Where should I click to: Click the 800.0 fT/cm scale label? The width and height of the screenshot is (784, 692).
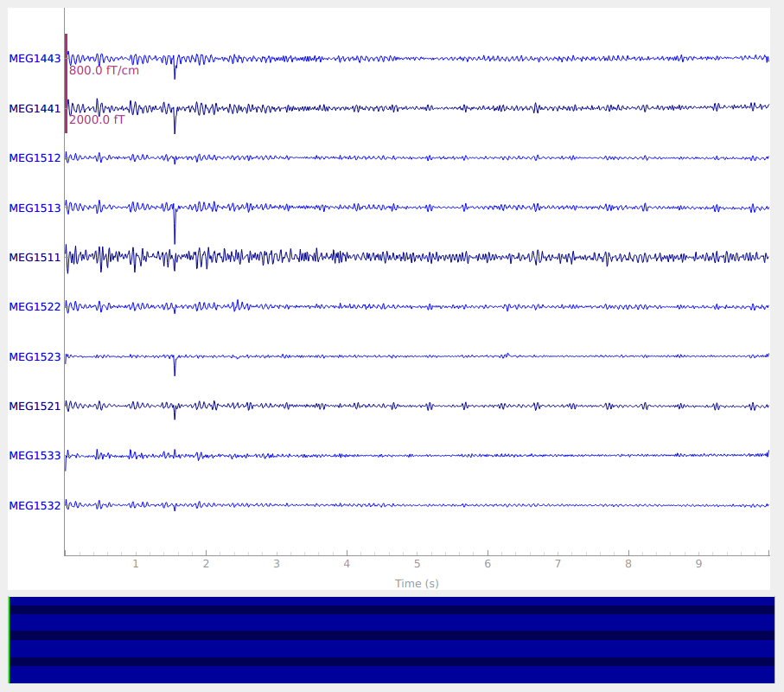104,71
